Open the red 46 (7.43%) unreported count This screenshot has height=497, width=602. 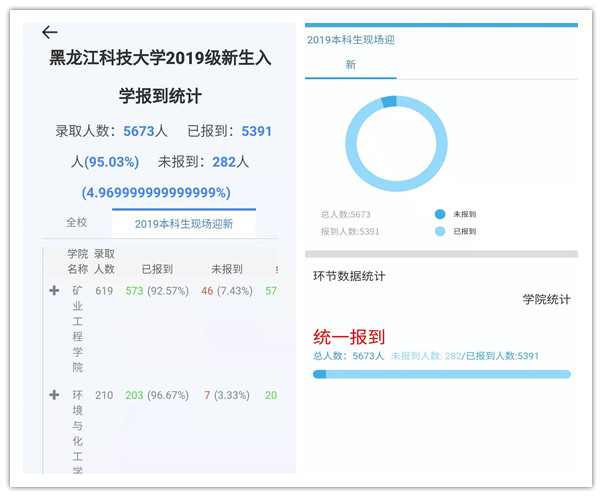(x=227, y=291)
